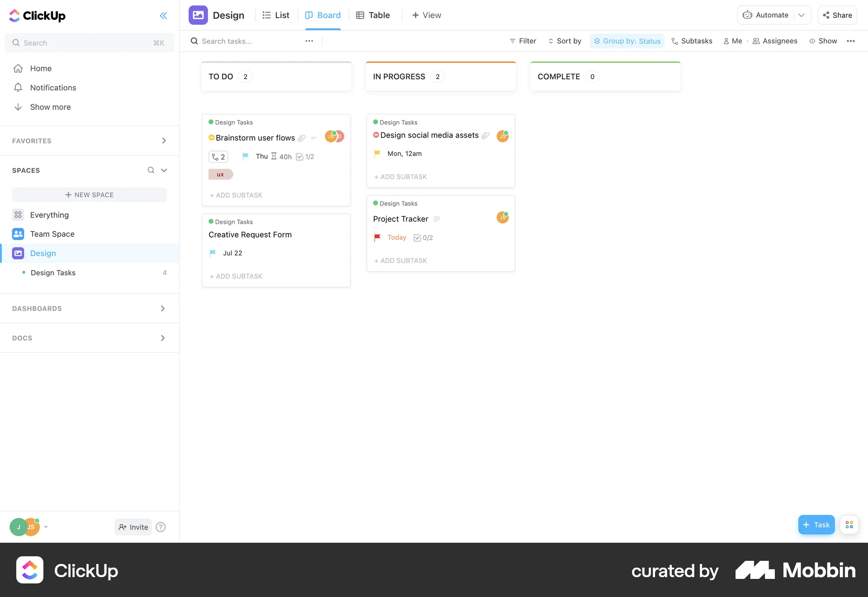Open the apps grid icon bottom right
The height and width of the screenshot is (597, 868).
pos(849,525)
